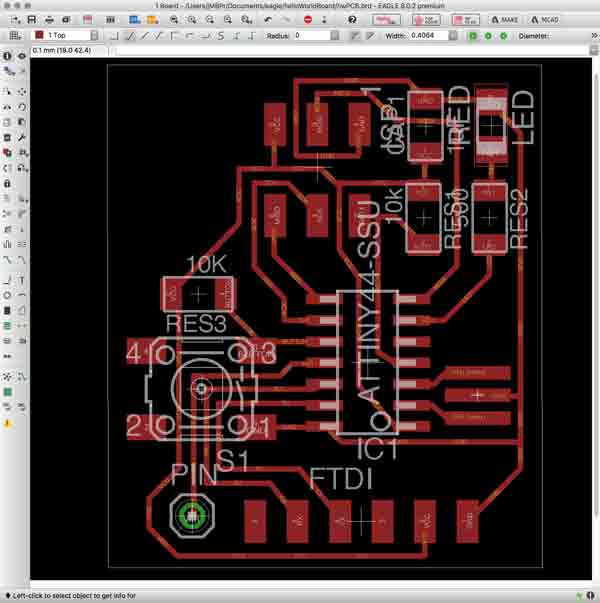Choose the first right-angle wire bend style
The width and height of the screenshot is (600, 603).
[114, 36]
